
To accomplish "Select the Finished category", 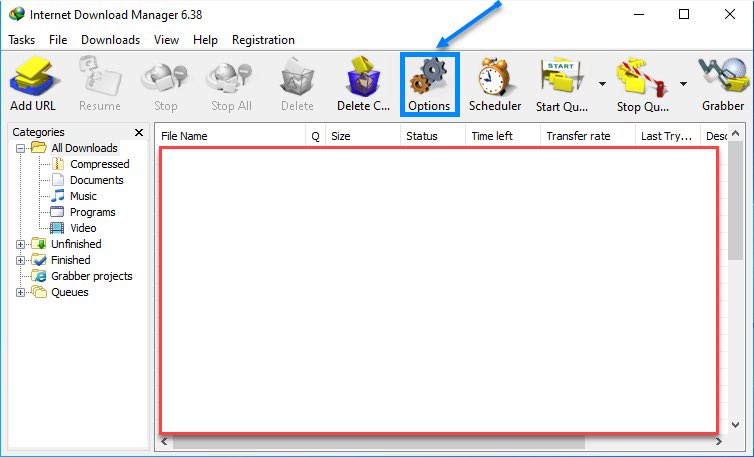I will [71, 260].
